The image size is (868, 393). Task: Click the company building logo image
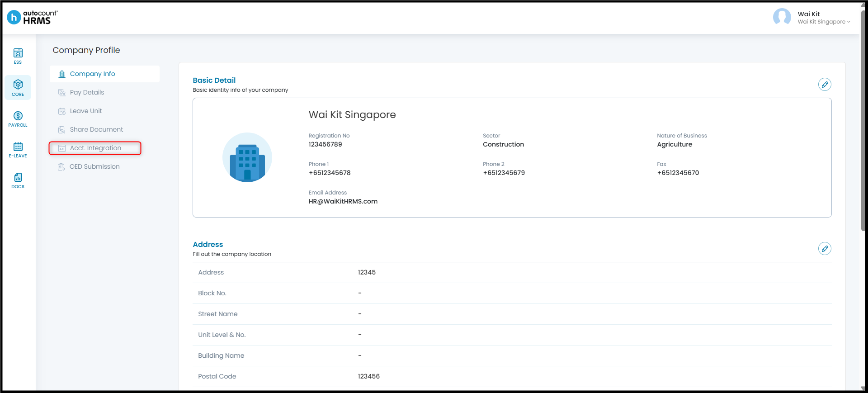click(247, 157)
